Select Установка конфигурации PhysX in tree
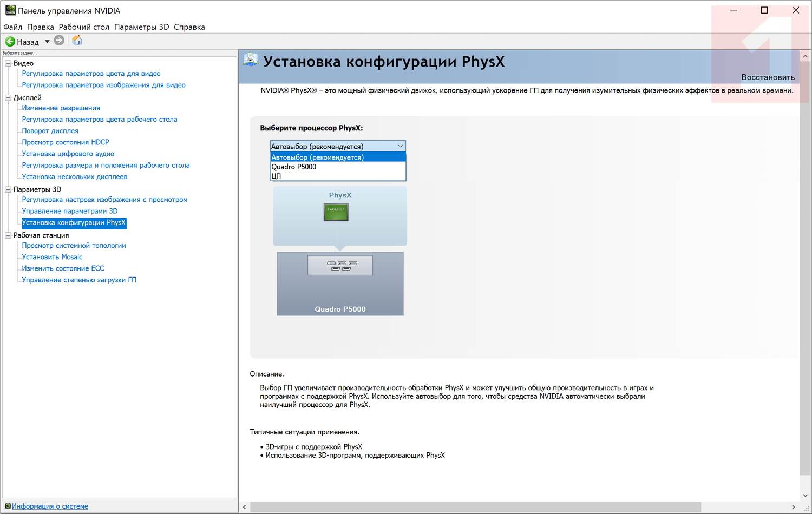 pos(74,222)
